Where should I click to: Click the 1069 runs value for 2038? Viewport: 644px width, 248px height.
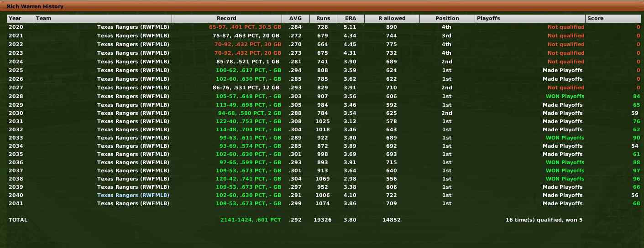click(x=323, y=179)
